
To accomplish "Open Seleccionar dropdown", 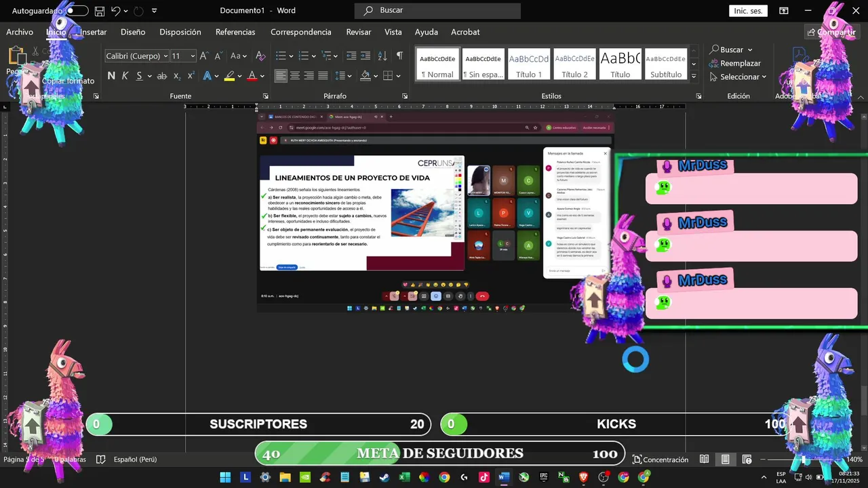I will pyautogui.click(x=738, y=77).
